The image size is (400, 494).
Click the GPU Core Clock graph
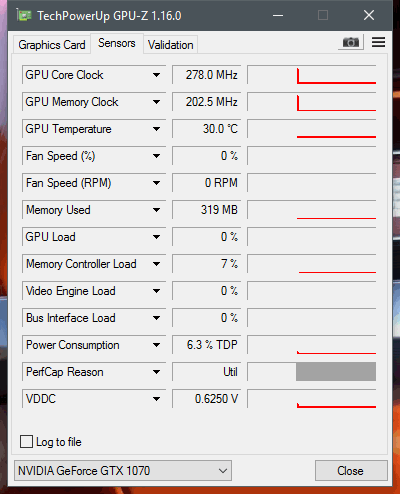312,75
